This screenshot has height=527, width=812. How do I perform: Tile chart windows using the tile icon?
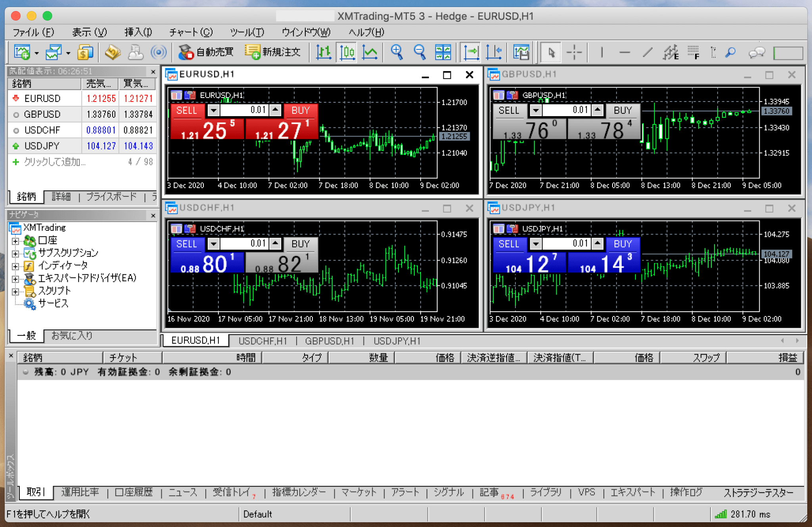point(443,52)
